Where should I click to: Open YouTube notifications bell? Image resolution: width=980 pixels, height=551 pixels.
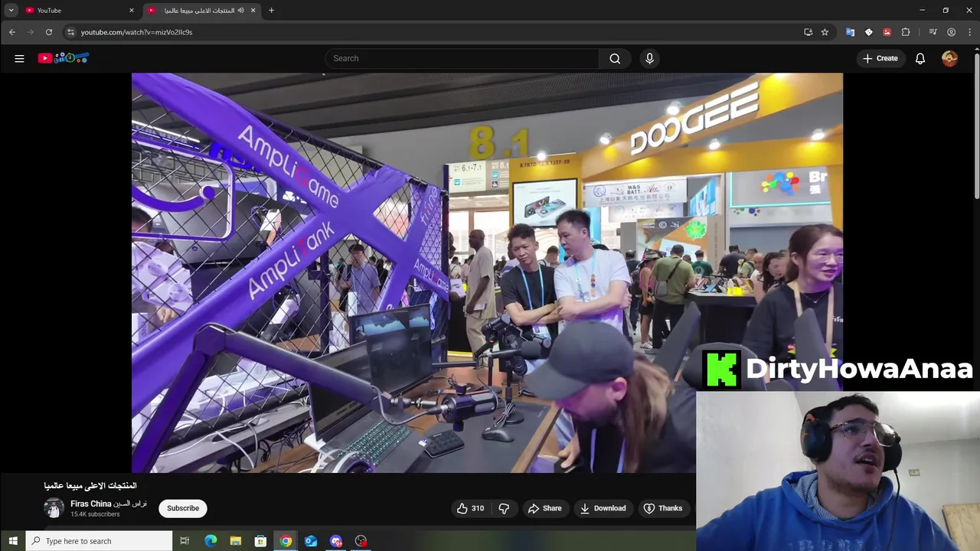(x=920, y=58)
